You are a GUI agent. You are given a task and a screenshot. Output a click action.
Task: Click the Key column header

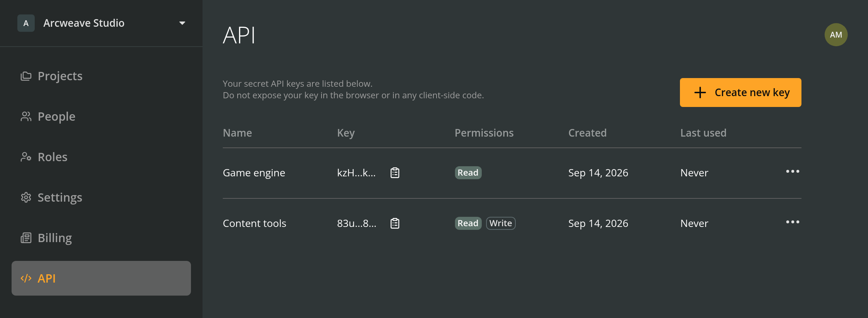click(x=346, y=133)
